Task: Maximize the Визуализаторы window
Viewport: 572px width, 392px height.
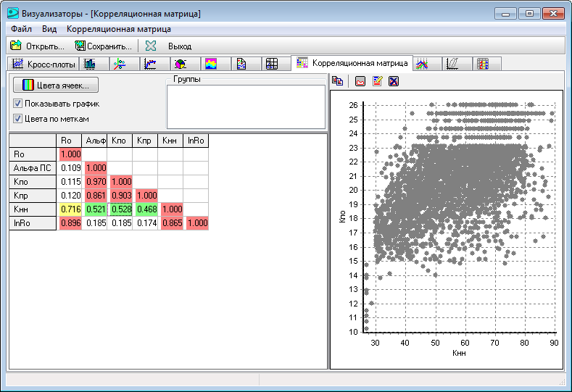Action: [x=529, y=14]
